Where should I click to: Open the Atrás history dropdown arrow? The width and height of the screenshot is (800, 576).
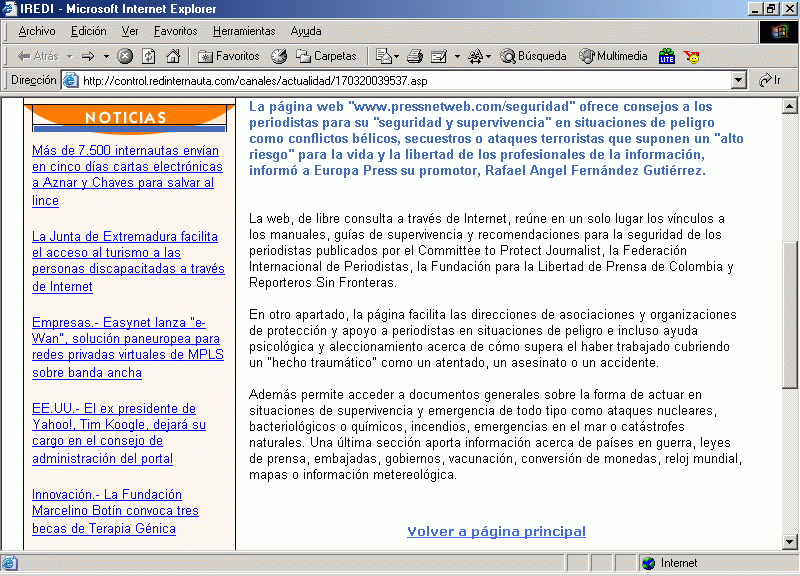69,56
